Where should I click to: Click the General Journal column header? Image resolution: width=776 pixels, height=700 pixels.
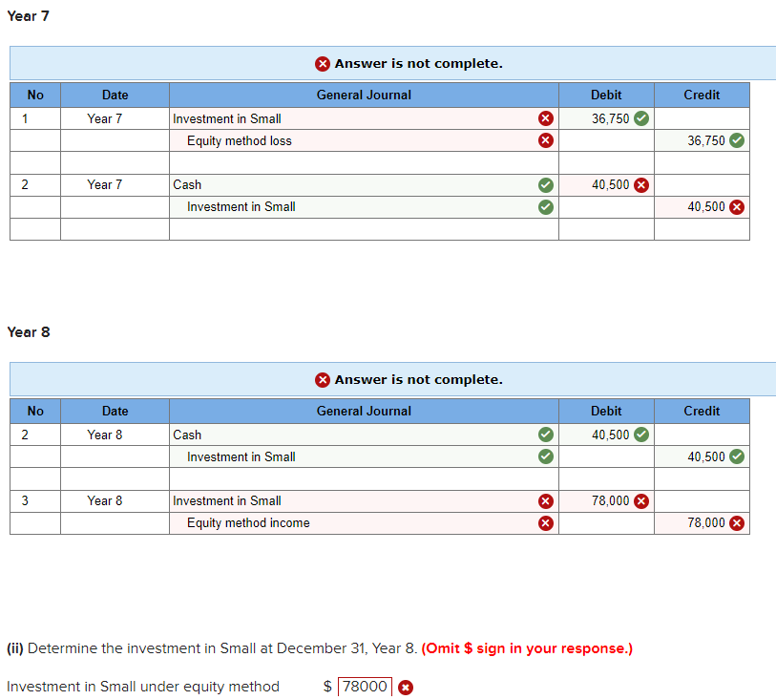364,95
